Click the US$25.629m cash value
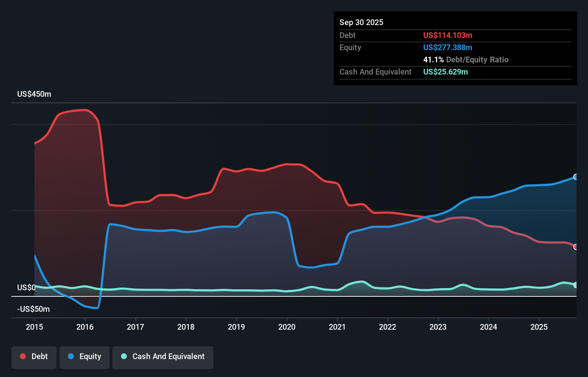The width and height of the screenshot is (588, 377). click(x=445, y=72)
